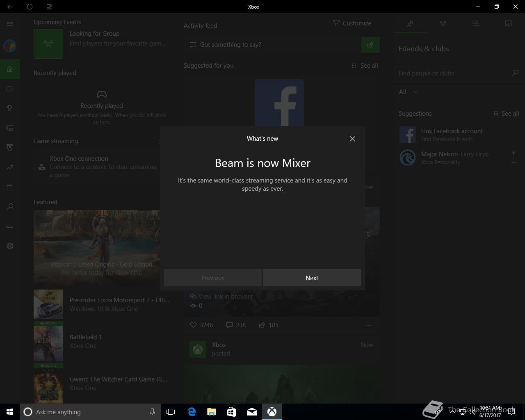Viewport: 525px width, 420px height.
Task: Open Action Center notifications icon
Action: pyautogui.click(x=511, y=412)
